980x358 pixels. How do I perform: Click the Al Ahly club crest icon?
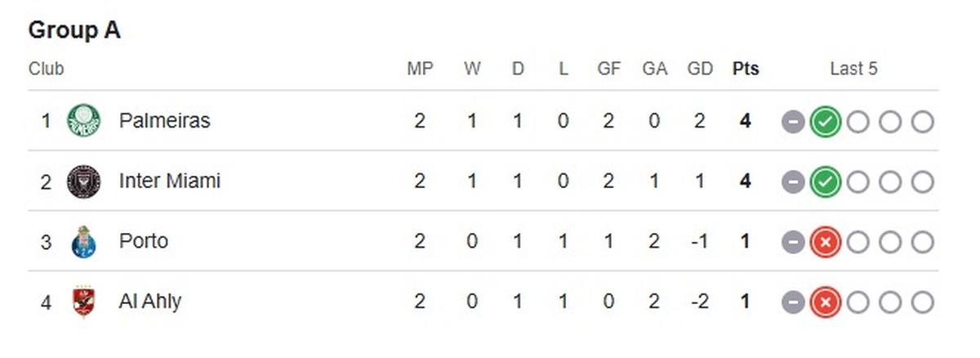(84, 302)
